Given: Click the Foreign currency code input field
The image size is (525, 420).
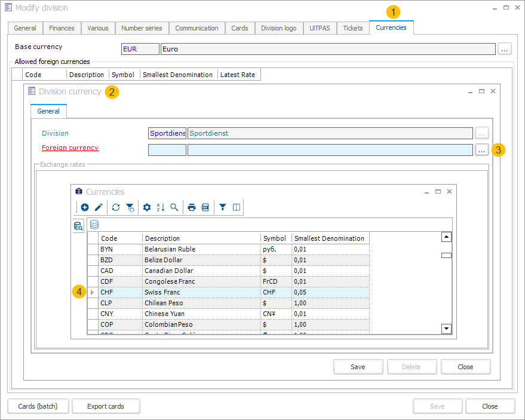Looking at the screenshot, I should pos(167,150).
